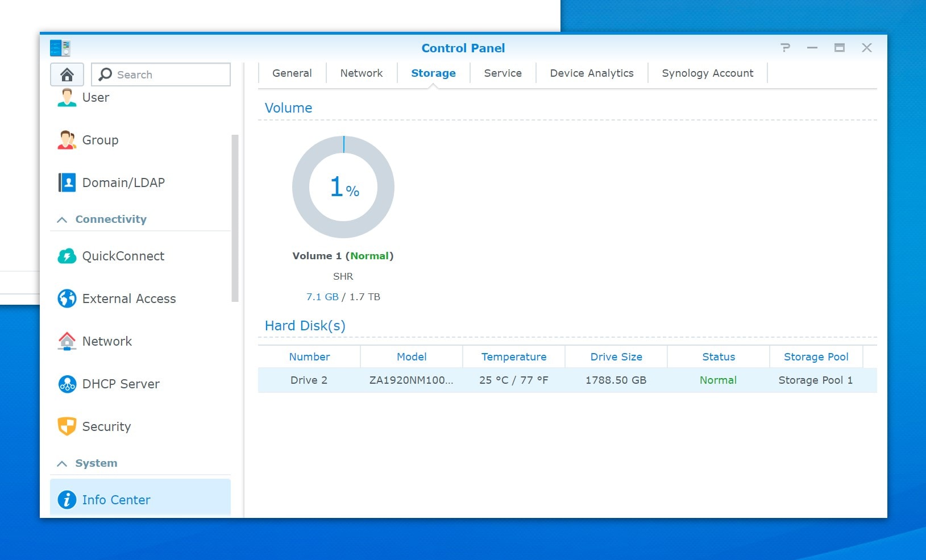The height and width of the screenshot is (560, 926).
Task: Click the Volume section heading
Action: pyautogui.click(x=288, y=108)
